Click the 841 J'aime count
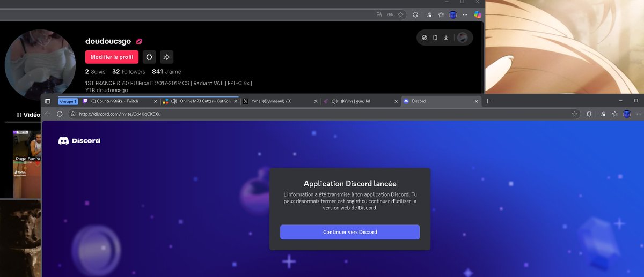 167,72
